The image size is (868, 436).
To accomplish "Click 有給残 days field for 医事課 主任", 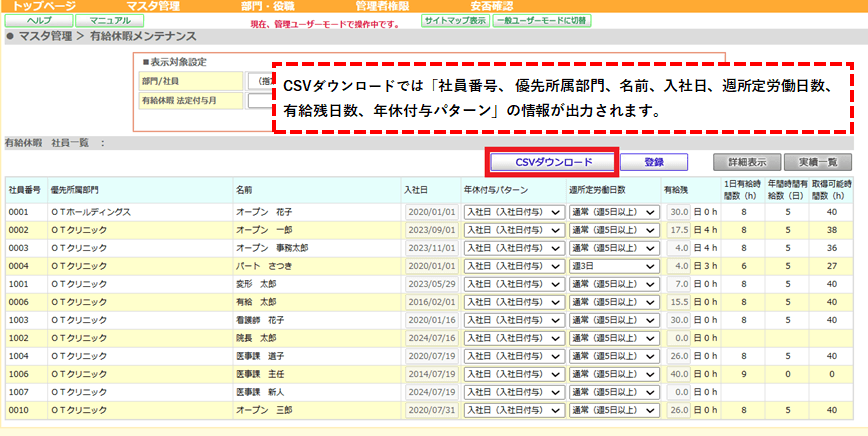I will (x=679, y=375).
